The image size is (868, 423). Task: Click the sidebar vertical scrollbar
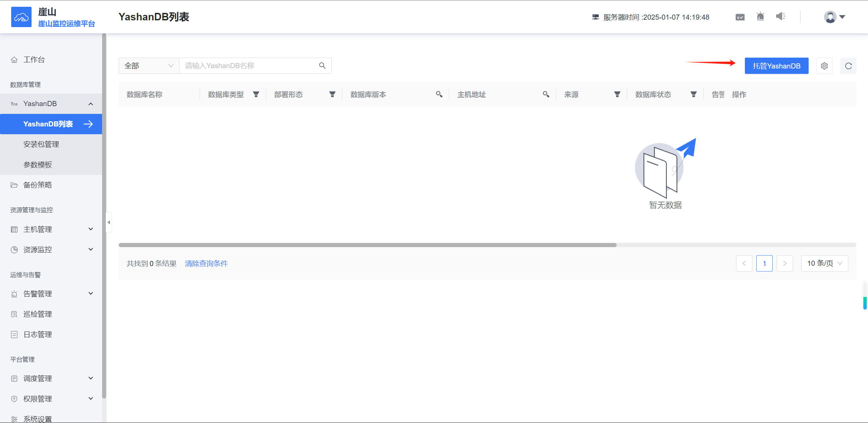(104, 216)
